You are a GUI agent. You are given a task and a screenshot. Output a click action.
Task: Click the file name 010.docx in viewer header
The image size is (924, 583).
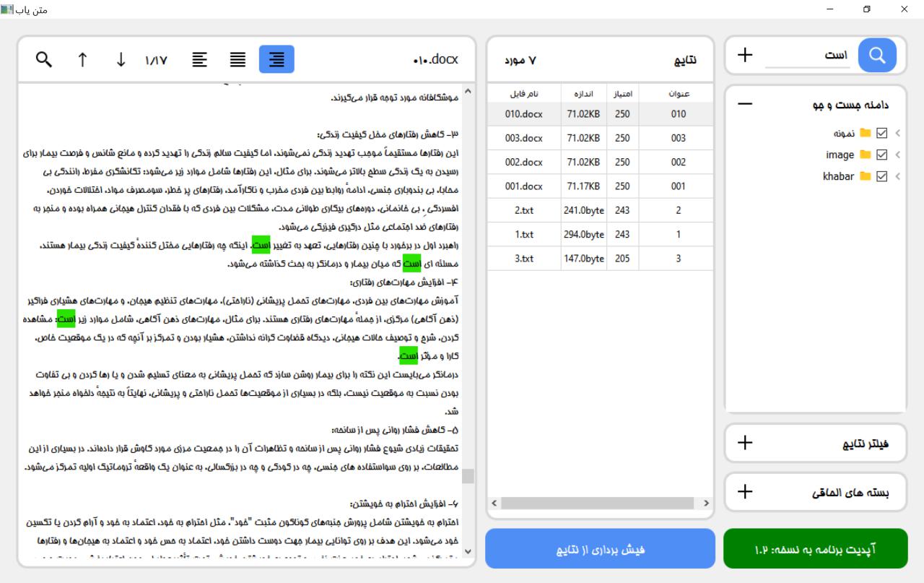click(x=435, y=59)
